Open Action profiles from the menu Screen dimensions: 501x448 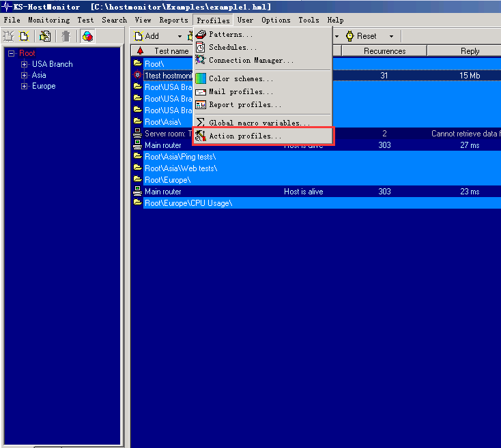[x=244, y=136]
